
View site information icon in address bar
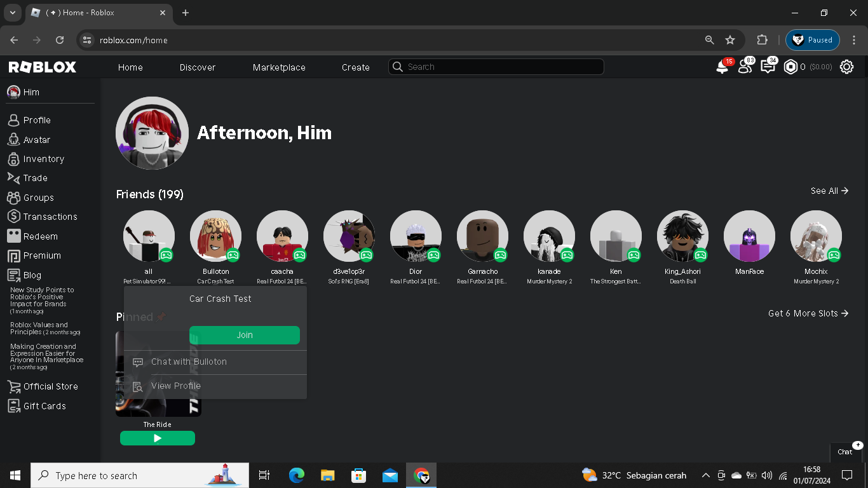point(88,40)
